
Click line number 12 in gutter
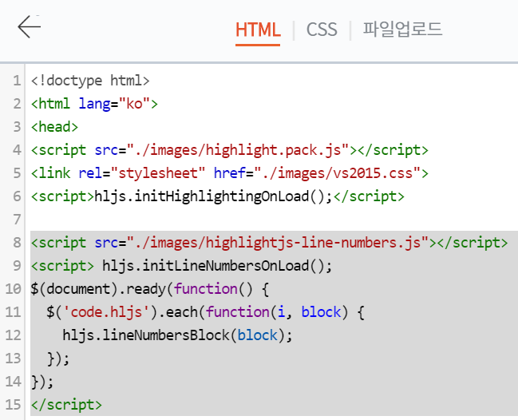pos(14,335)
